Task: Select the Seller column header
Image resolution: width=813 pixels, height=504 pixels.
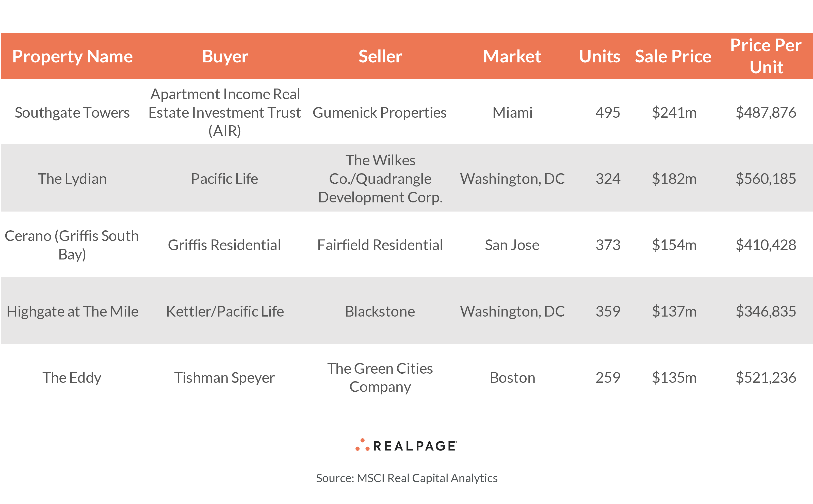Action: coord(380,56)
